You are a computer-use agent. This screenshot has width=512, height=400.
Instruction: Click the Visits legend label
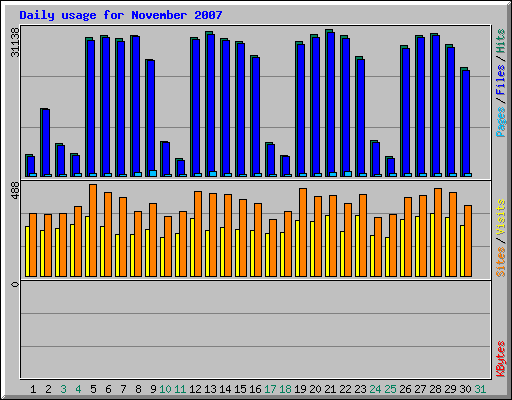click(501, 217)
